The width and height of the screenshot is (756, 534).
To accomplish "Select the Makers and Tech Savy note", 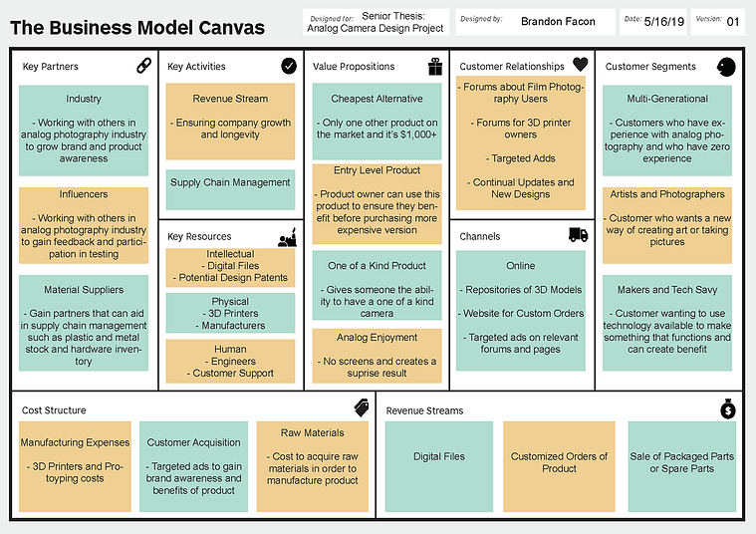I will (667, 323).
